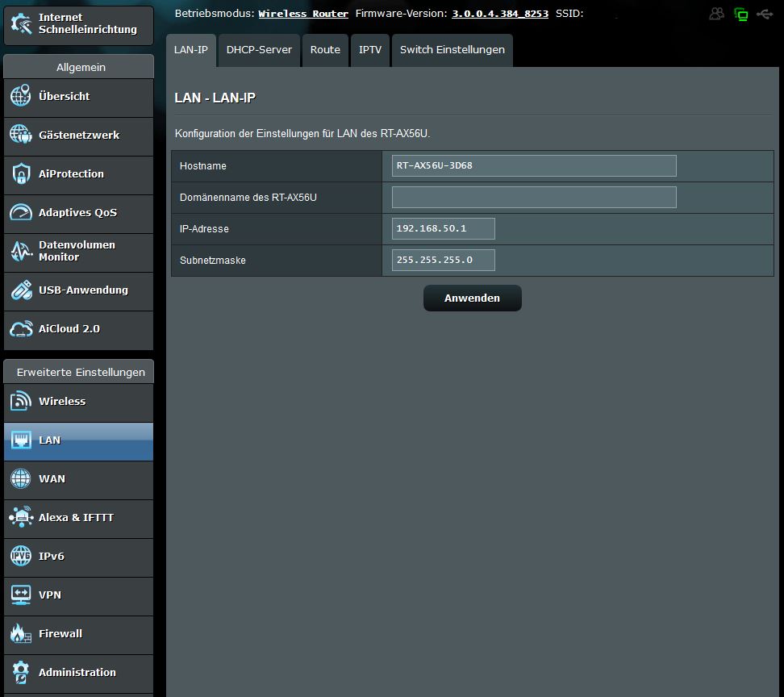This screenshot has width=784, height=697.
Task: Click the AiCloud 2.0 cloud icon
Action: [x=21, y=328]
